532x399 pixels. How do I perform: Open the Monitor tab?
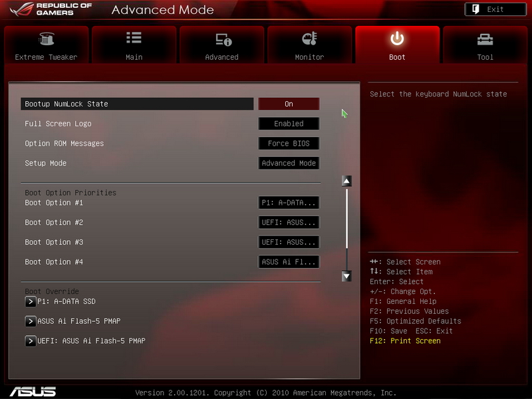(309, 45)
